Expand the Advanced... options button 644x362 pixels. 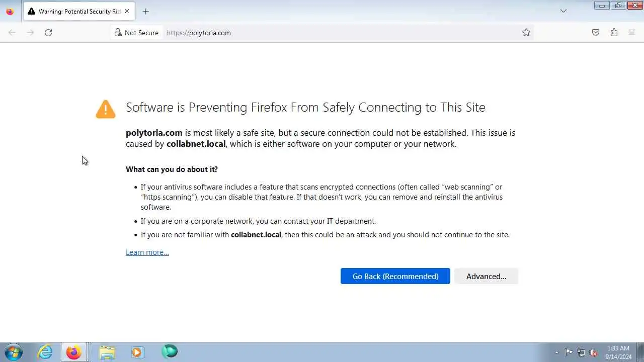(x=486, y=276)
